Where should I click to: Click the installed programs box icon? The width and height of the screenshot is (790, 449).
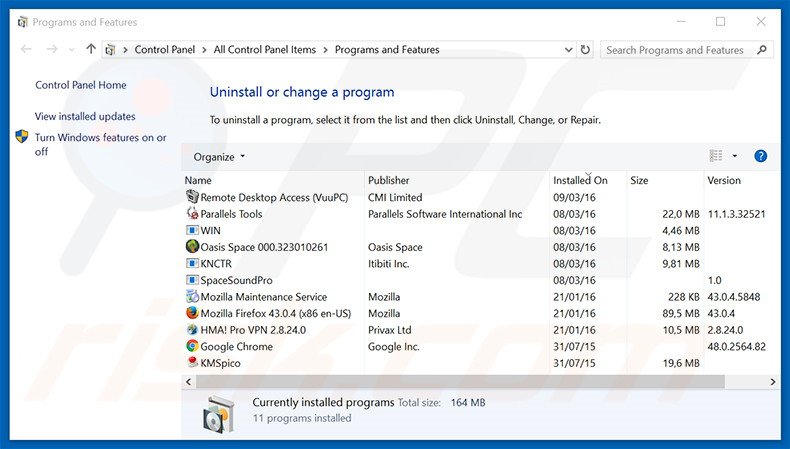coord(219,414)
